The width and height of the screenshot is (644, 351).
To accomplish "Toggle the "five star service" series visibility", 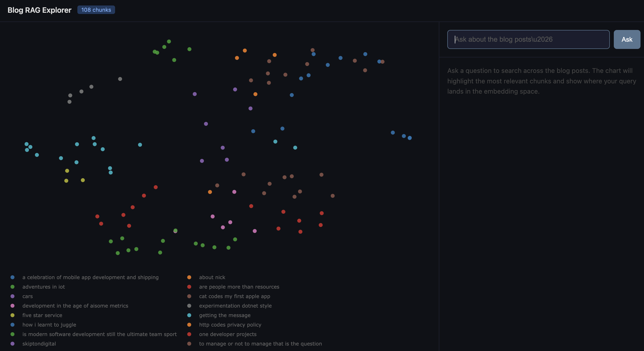I will [12, 315].
